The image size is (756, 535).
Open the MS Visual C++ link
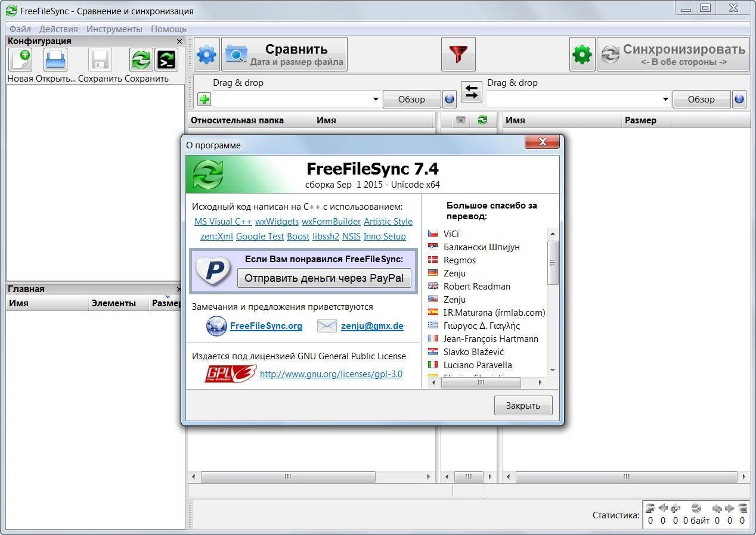click(x=223, y=222)
